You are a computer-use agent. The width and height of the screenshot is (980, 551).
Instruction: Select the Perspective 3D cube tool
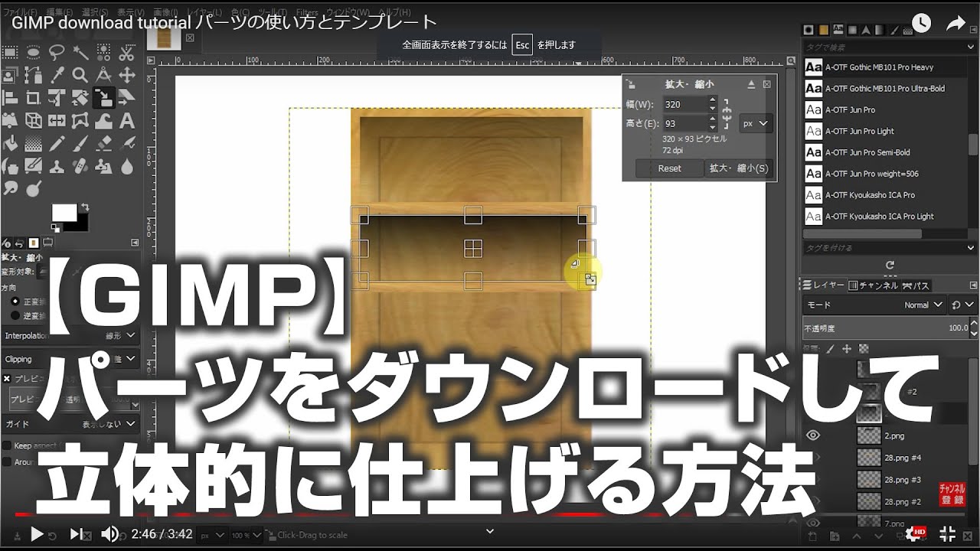[x=34, y=121]
